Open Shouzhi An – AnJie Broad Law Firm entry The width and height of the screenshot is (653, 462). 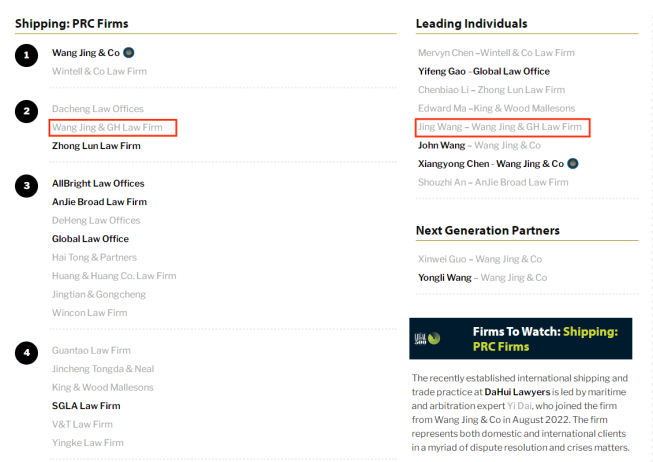(493, 182)
